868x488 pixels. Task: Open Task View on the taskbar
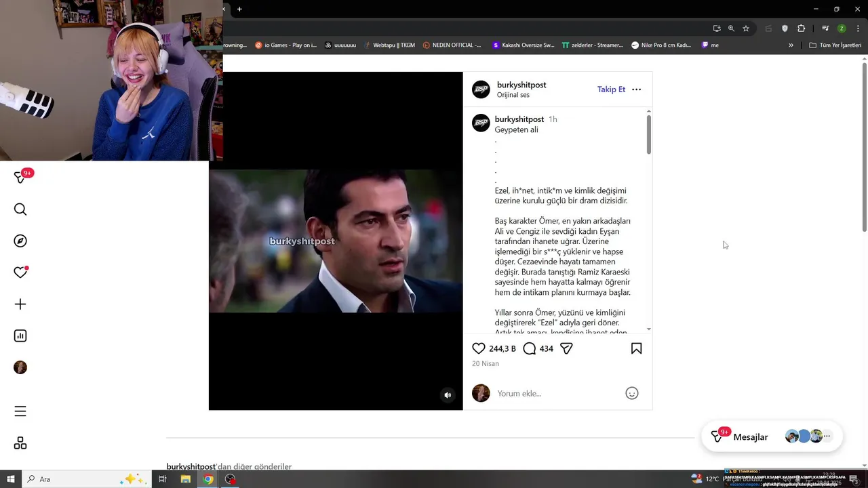click(163, 479)
